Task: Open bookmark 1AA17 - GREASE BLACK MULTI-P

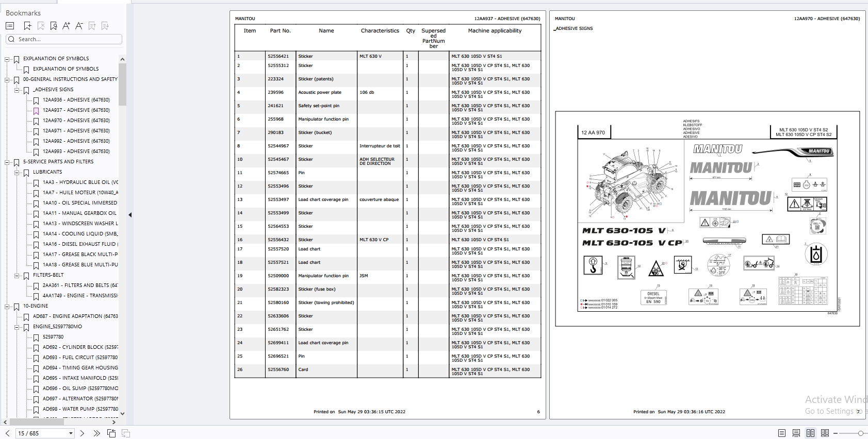Action: pos(80,255)
